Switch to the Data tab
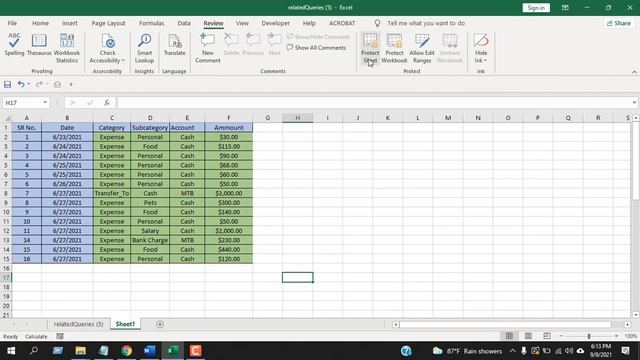This screenshot has height=360, width=640. (184, 23)
